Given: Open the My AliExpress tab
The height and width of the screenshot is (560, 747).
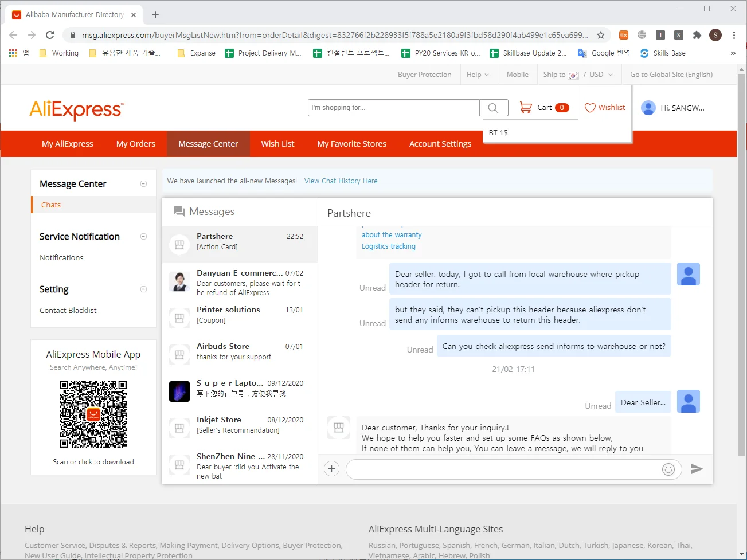Looking at the screenshot, I should [x=68, y=144].
